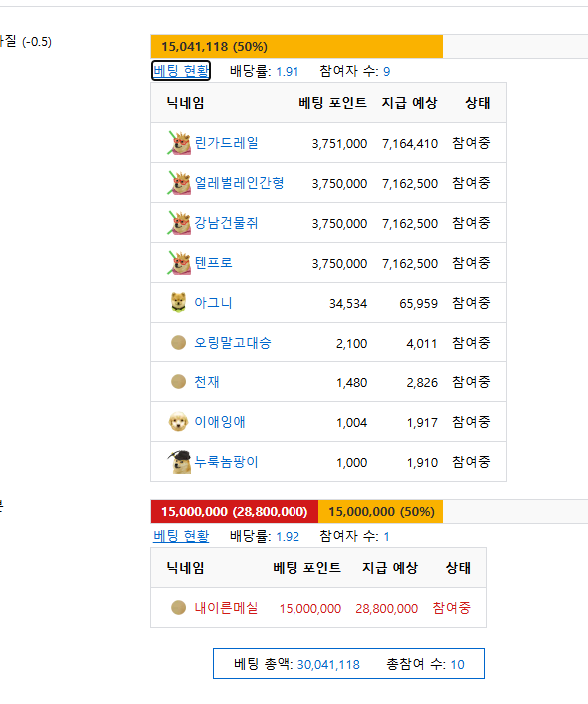Click bet amount 1,480
The width and height of the screenshot is (588, 704).
352,383
